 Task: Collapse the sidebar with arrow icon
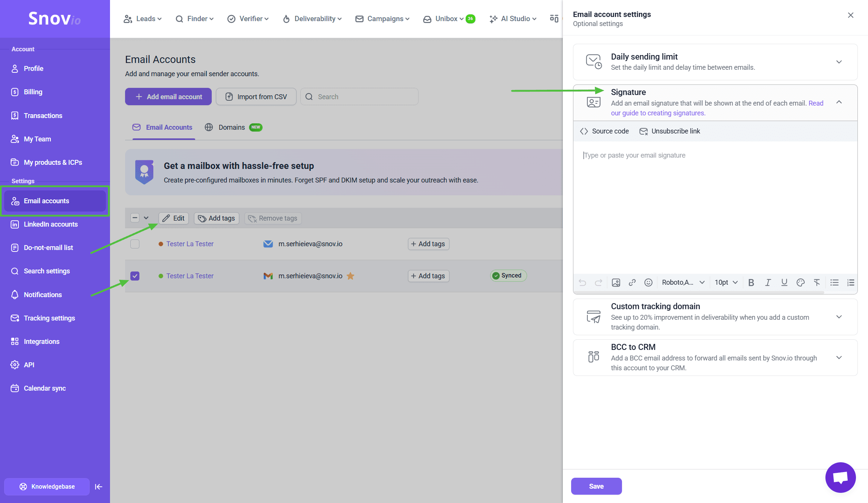(x=99, y=486)
